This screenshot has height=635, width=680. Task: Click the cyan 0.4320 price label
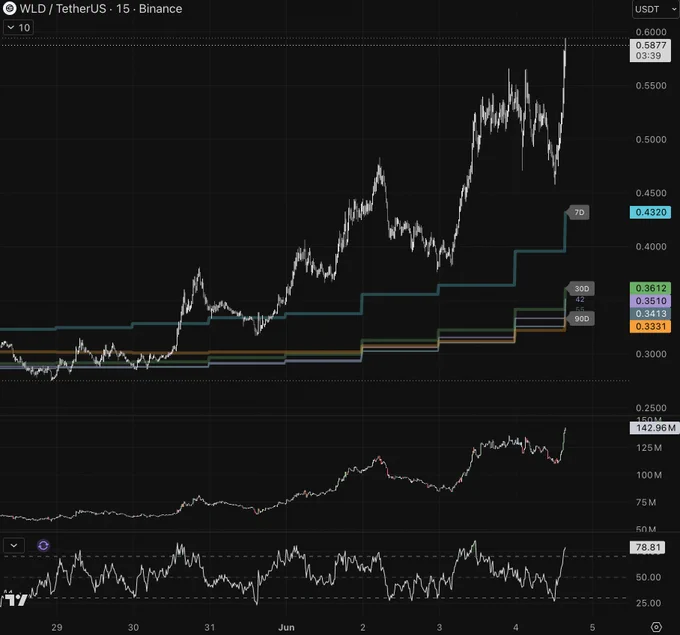(x=650, y=212)
